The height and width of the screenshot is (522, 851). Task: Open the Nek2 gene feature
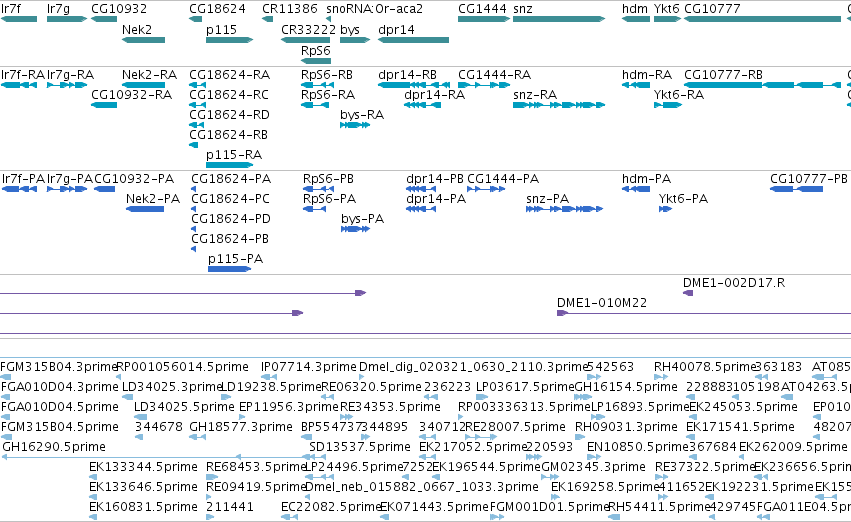143,40
